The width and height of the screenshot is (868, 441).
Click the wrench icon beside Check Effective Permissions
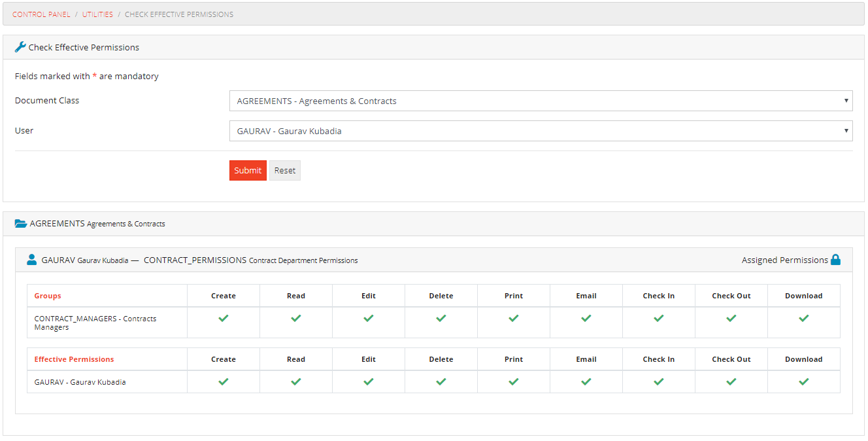(x=20, y=47)
